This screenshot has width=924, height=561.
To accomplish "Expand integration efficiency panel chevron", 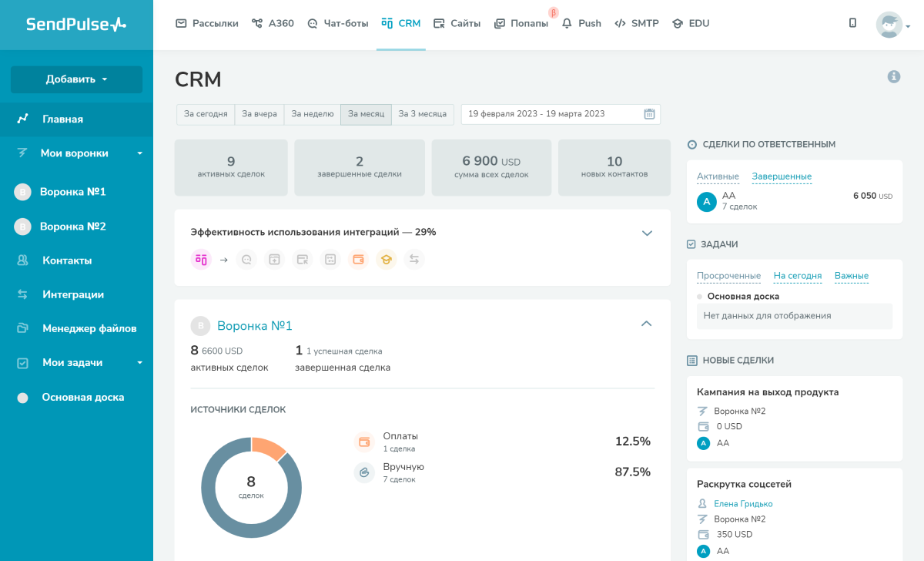I will 647,233.
